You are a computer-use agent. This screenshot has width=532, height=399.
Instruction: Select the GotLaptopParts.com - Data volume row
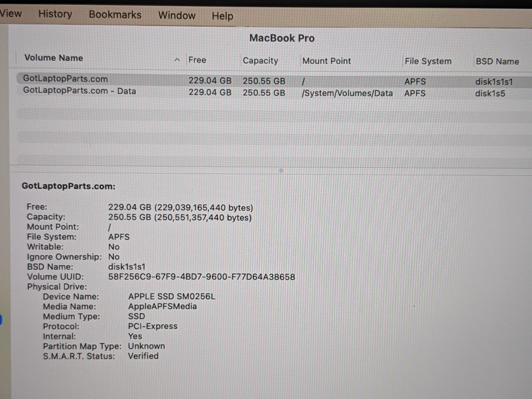coord(79,91)
